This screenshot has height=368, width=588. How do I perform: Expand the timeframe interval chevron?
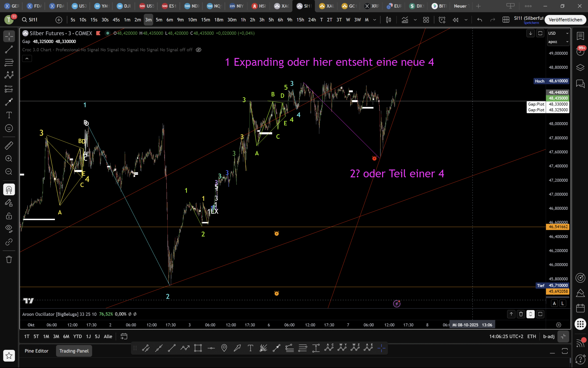pyautogui.click(x=375, y=20)
